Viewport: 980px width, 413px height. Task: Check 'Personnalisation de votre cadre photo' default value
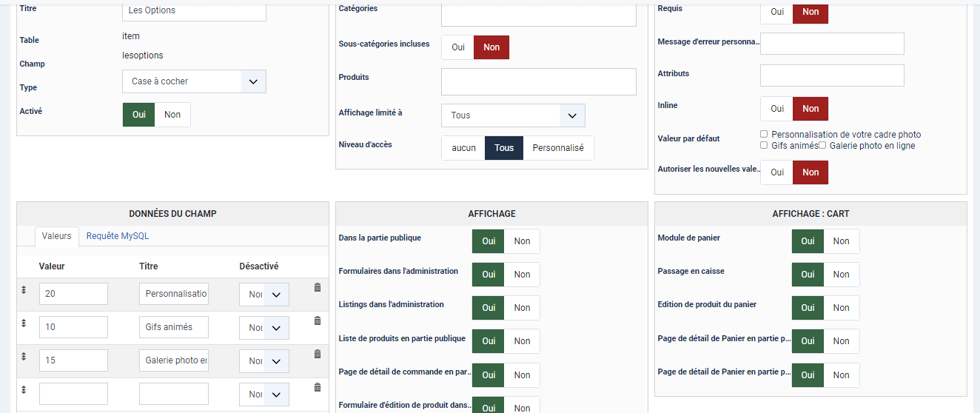764,135
